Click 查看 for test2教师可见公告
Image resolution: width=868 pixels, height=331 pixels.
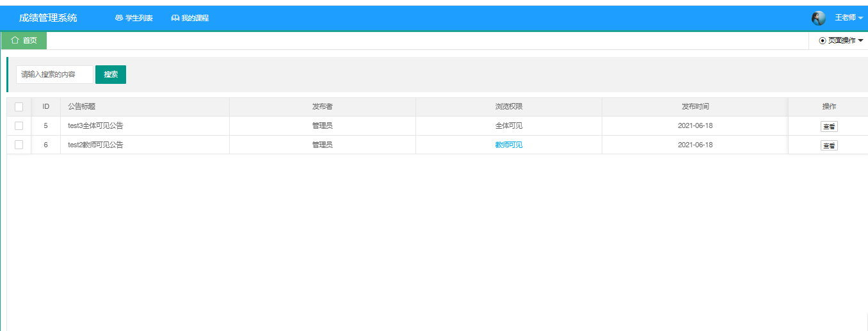coord(829,145)
